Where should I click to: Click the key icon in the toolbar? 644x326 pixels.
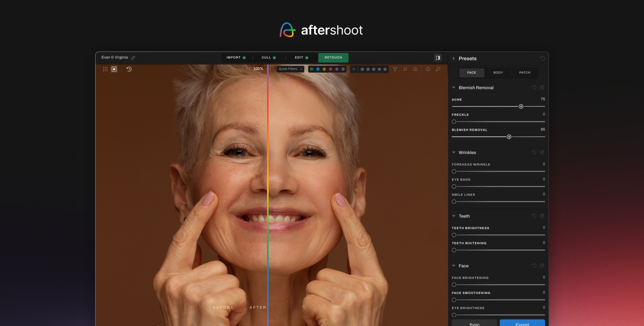438,69
